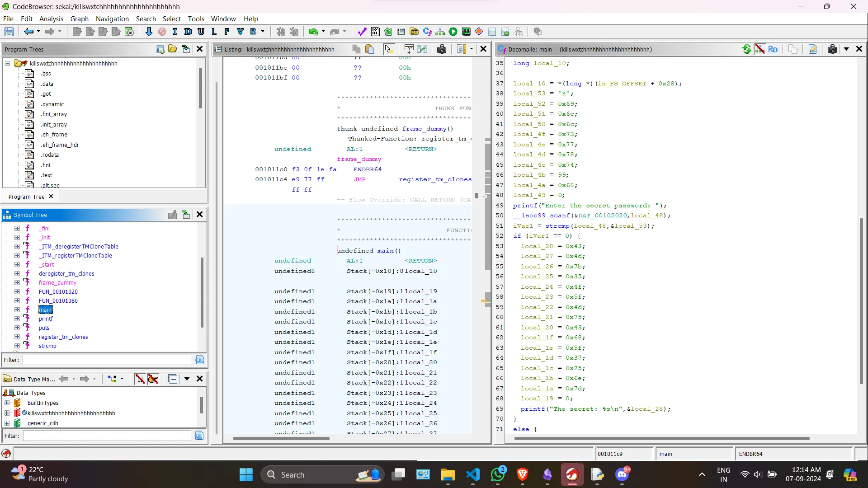Toggle the Data Type Manager filter arrays icon

(140, 379)
